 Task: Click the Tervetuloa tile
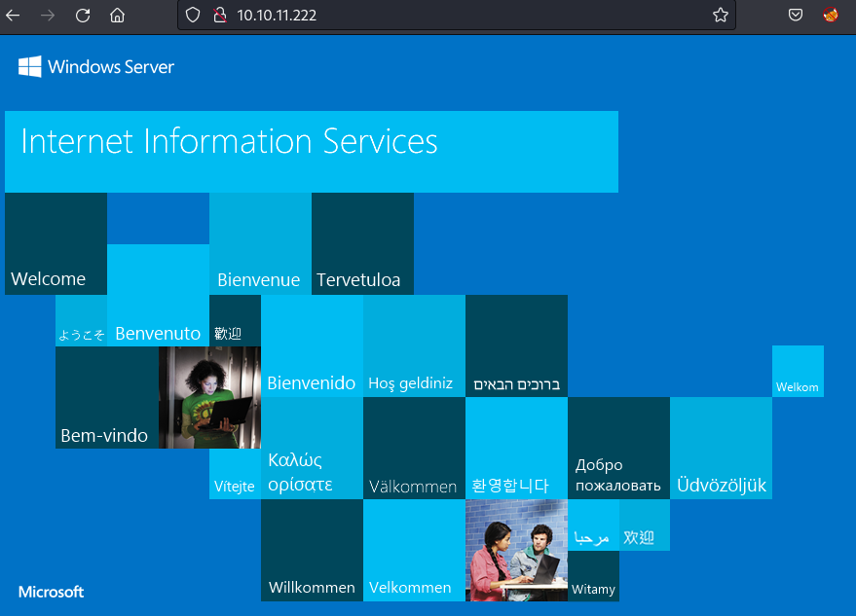tap(362, 244)
